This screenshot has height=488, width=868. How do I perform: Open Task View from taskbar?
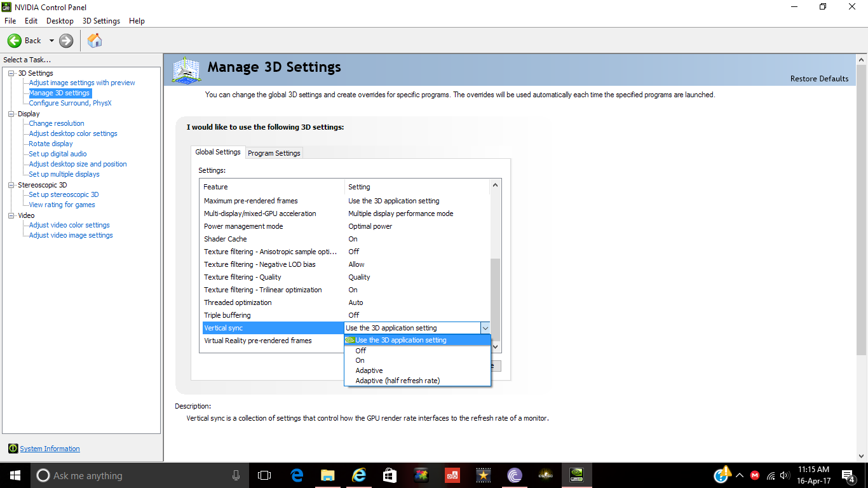[x=264, y=475]
